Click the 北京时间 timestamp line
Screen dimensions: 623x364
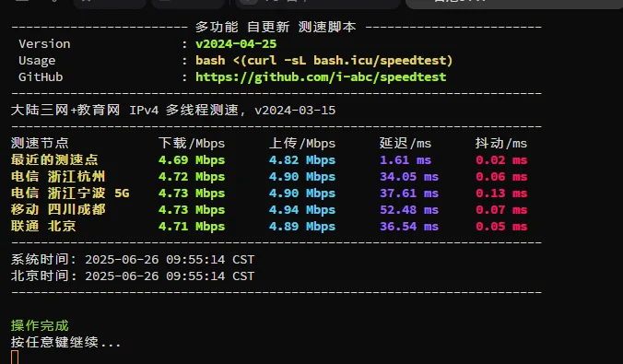(x=133, y=276)
